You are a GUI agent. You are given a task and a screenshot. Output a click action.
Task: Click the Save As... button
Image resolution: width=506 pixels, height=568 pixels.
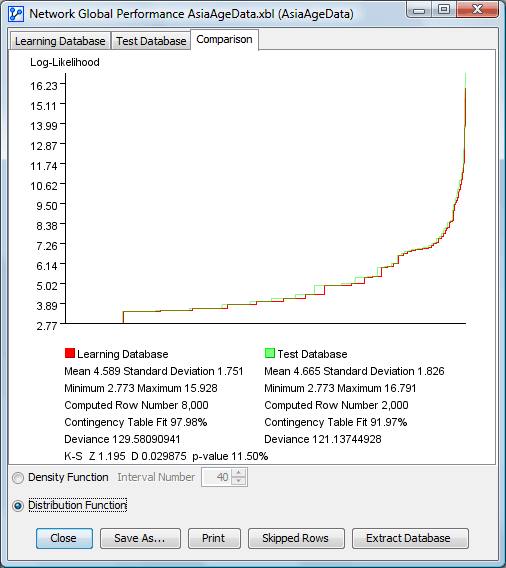pyautogui.click(x=140, y=538)
